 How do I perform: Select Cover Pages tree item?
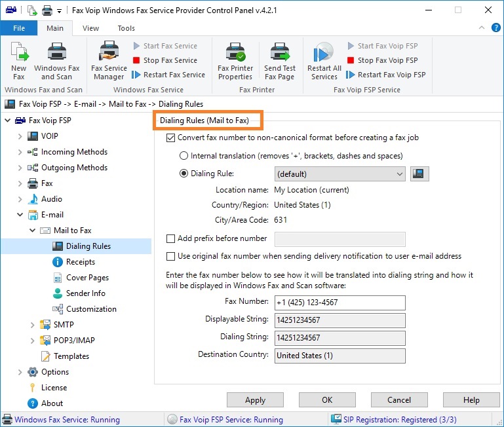coord(87,278)
